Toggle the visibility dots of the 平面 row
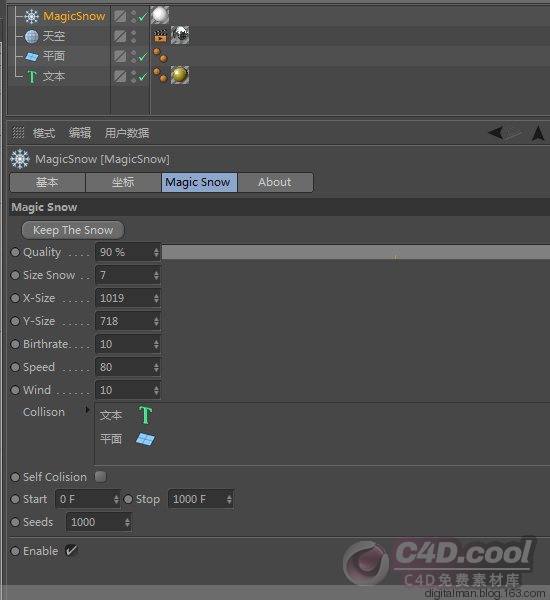The height and width of the screenshot is (600, 550). tap(133, 56)
